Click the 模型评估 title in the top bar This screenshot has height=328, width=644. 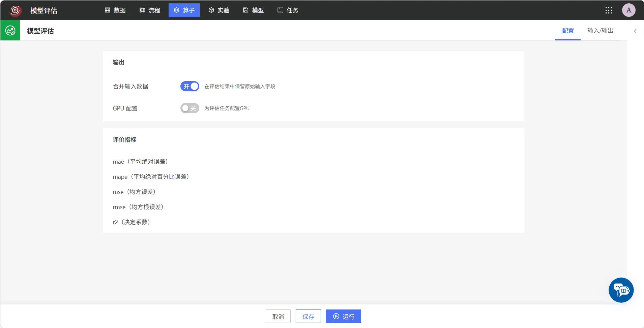coord(44,10)
